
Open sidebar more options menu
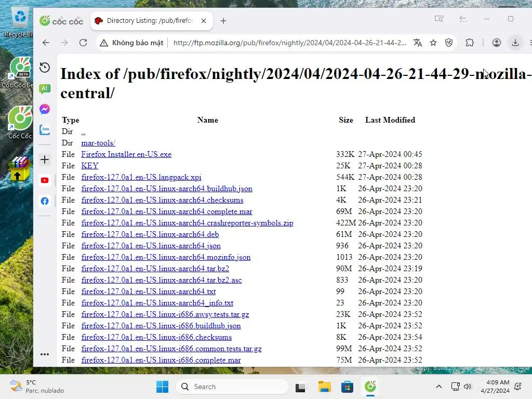point(45,354)
